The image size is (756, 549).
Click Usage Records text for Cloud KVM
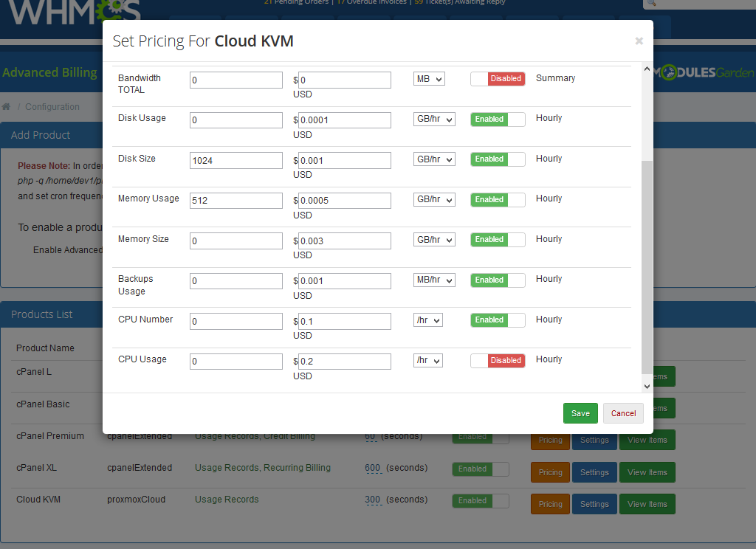[x=227, y=500]
